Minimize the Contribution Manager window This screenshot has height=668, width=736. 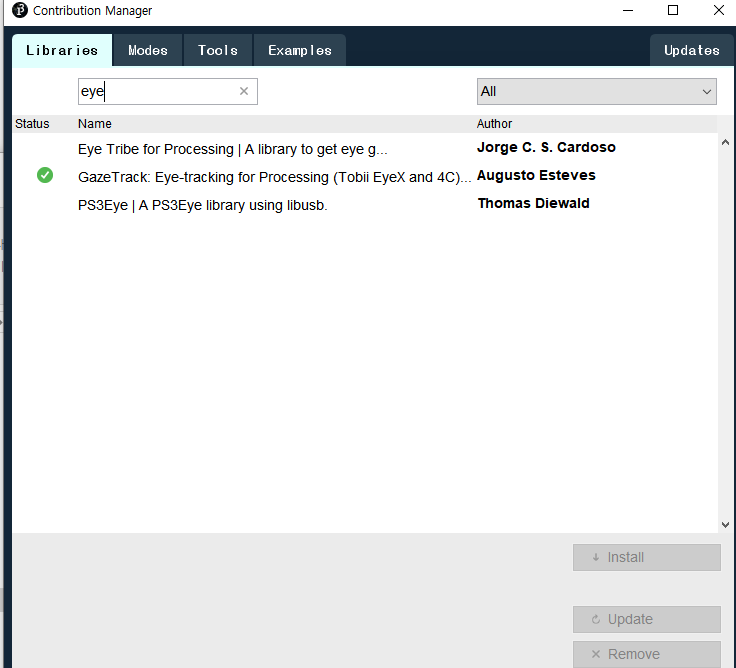[628, 10]
